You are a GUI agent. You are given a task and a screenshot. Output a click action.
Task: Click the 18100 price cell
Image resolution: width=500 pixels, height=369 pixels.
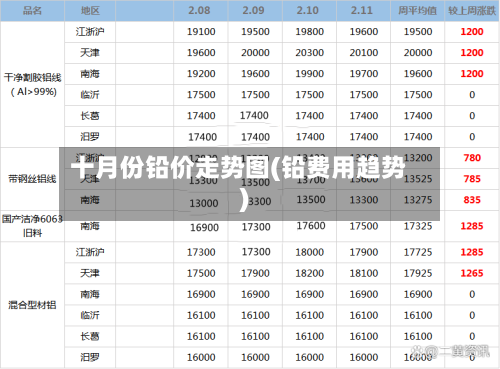coord(364,273)
